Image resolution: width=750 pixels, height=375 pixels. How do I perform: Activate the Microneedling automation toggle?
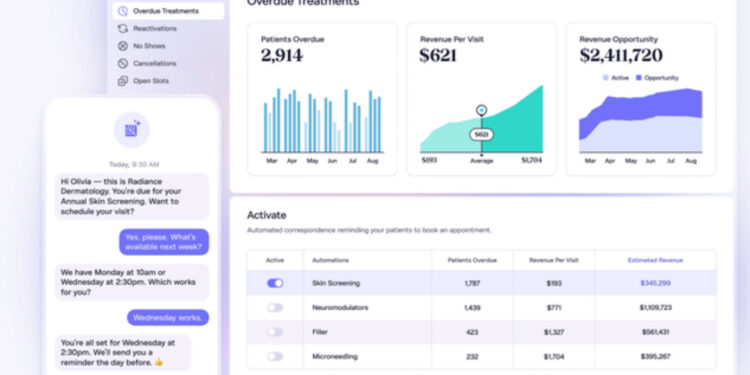click(x=275, y=356)
